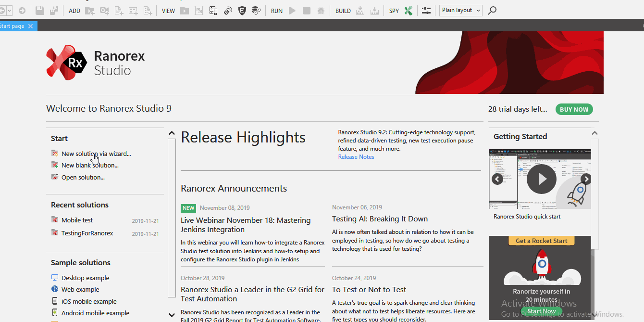
Task: Click the shield checkmark icon in VIEW group
Action: coord(242,11)
